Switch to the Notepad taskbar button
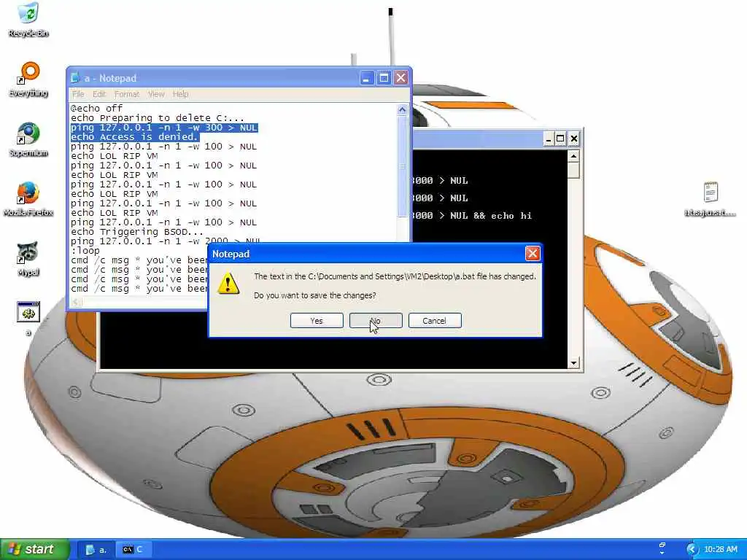The width and height of the screenshot is (747, 560). (x=96, y=550)
